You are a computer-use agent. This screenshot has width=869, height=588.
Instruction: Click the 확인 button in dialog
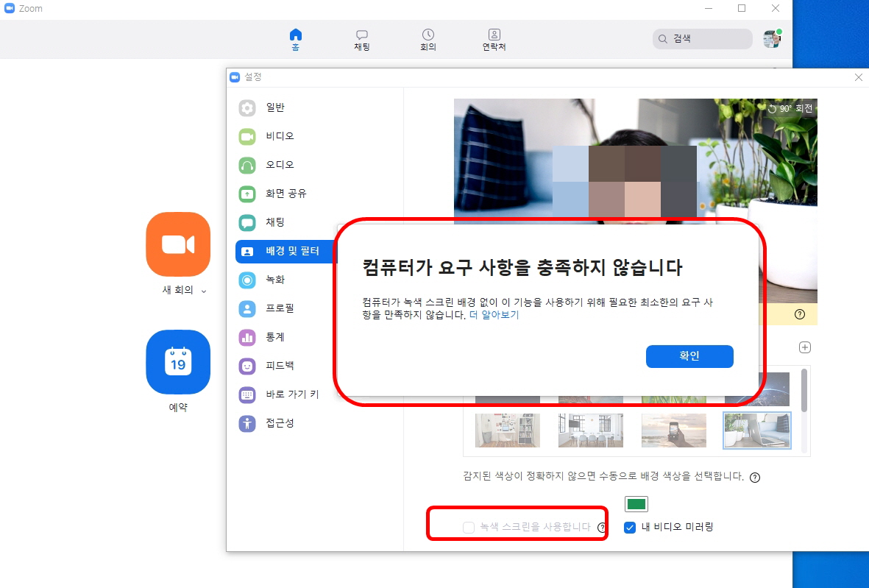689,356
